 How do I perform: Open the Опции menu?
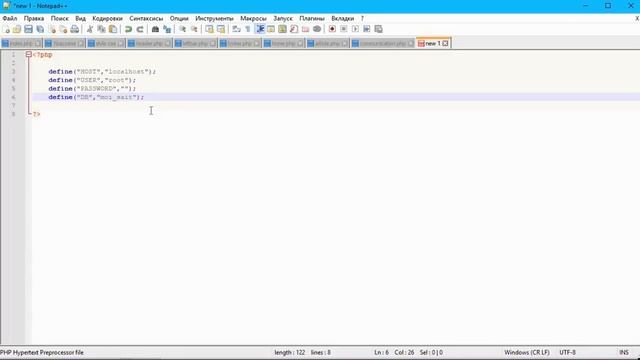pos(179,18)
